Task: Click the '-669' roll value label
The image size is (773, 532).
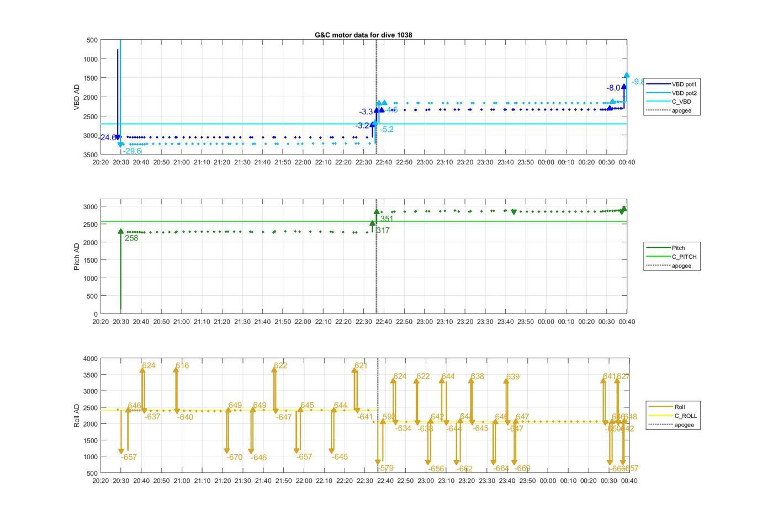Action: pos(522,468)
